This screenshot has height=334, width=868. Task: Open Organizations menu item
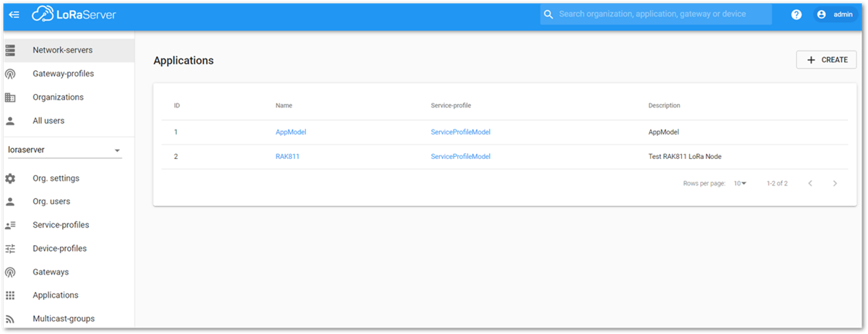pos(68,98)
